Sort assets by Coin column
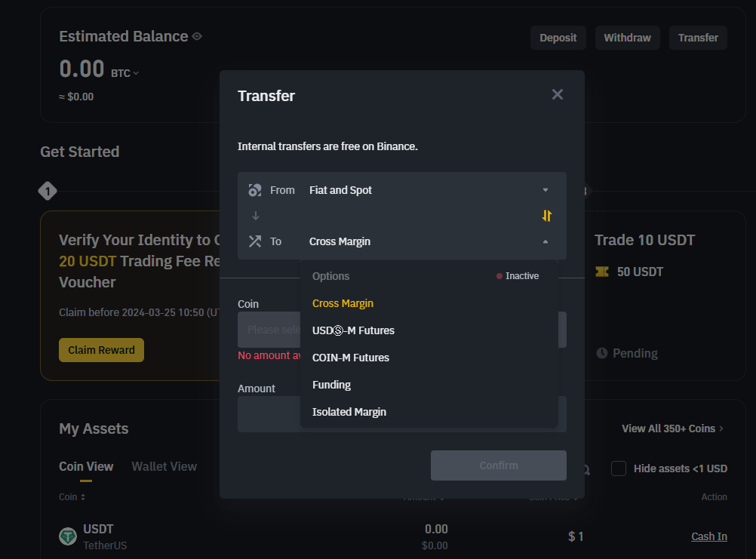The image size is (756, 559). (72, 497)
